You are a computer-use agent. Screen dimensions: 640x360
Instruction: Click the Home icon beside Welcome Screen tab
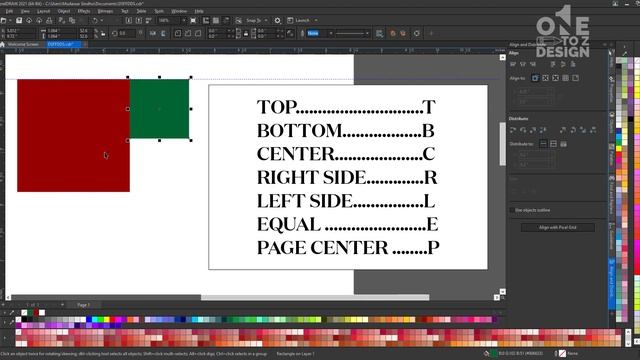pyautogui.click(x=2, y=44)
